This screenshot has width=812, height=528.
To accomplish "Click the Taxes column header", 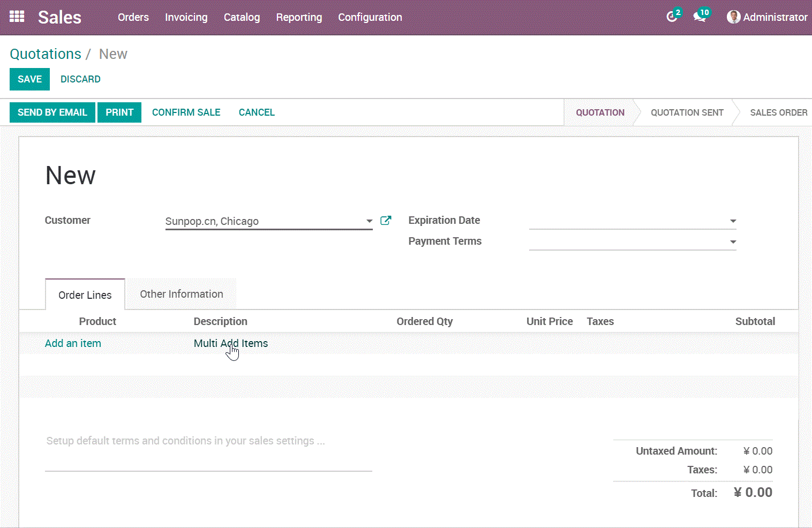I will [600, 321].
